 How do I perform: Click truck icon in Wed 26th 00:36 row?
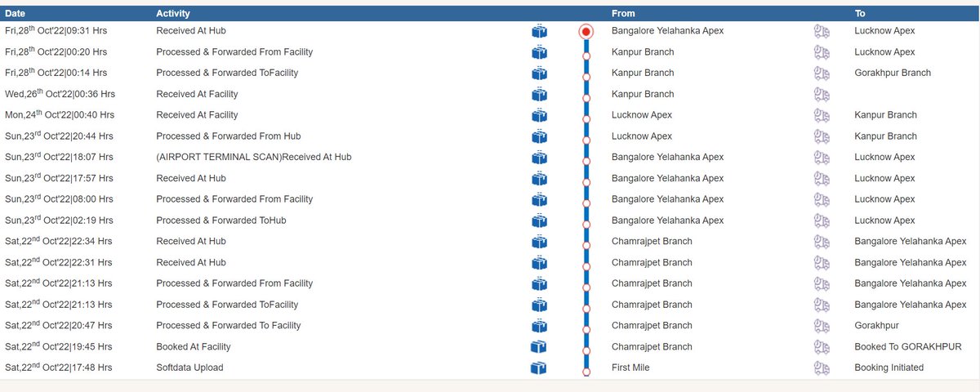coord(822,94)
